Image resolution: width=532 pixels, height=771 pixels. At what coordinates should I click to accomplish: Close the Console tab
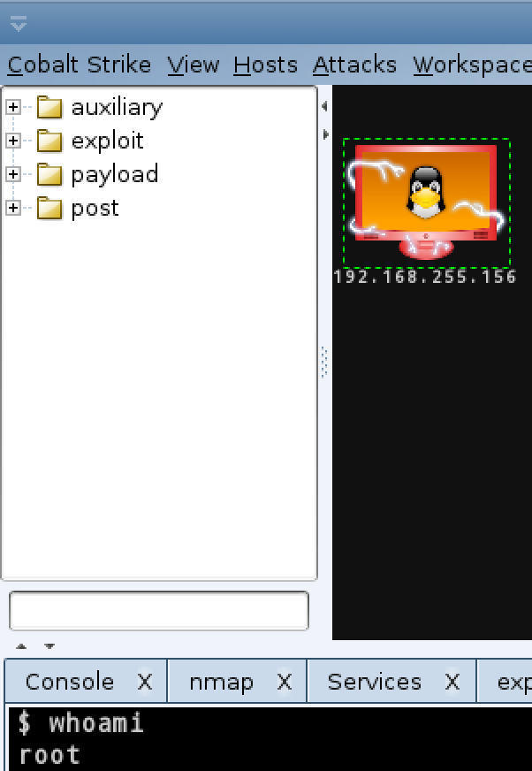pos(145,682)
